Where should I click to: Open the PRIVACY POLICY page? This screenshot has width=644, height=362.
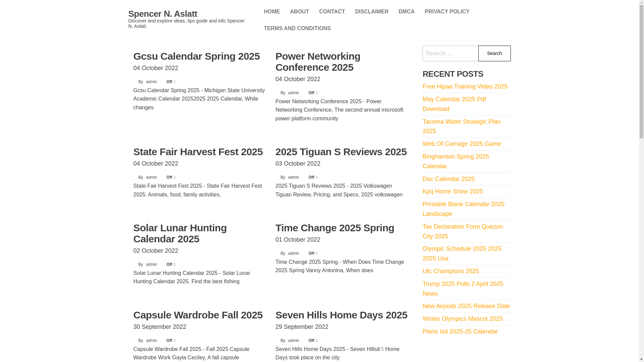point(447,12)
